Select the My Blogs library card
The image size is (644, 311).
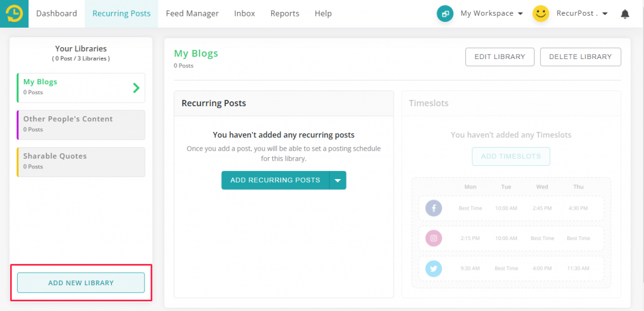point(81,88)
